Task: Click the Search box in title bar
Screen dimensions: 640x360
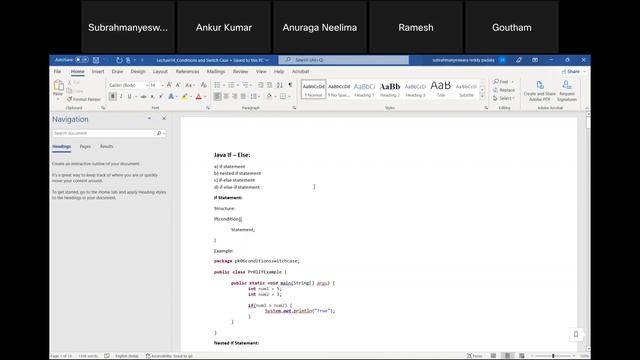Action: (344, 60)
